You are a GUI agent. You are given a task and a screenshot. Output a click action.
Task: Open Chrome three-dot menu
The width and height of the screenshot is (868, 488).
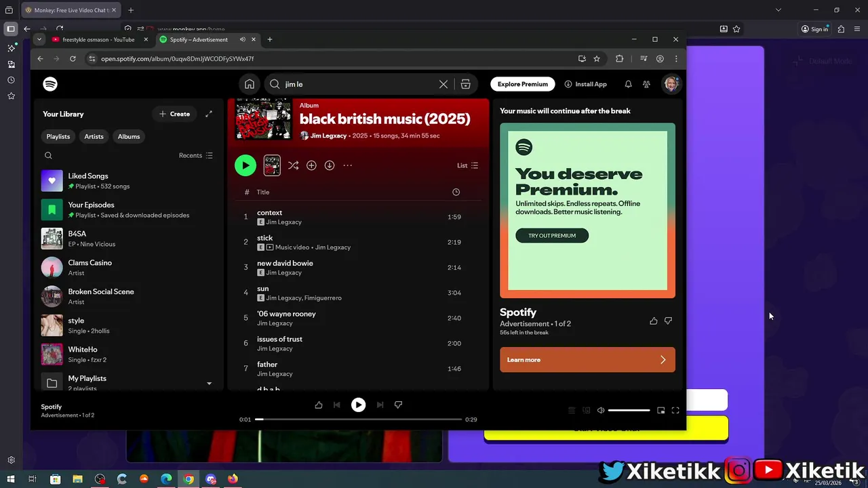click(676, 59)
